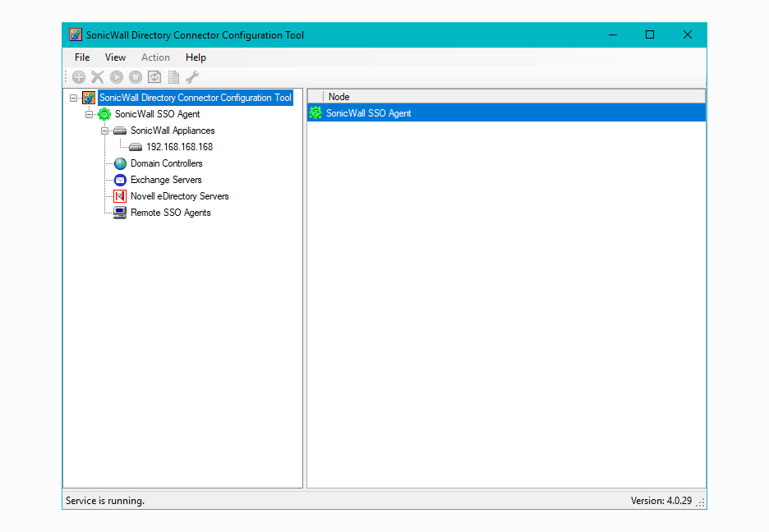The width and height of the screenshot is (769, 532).
Task: Click the Stop service toolbar icon
Action: 136,77
